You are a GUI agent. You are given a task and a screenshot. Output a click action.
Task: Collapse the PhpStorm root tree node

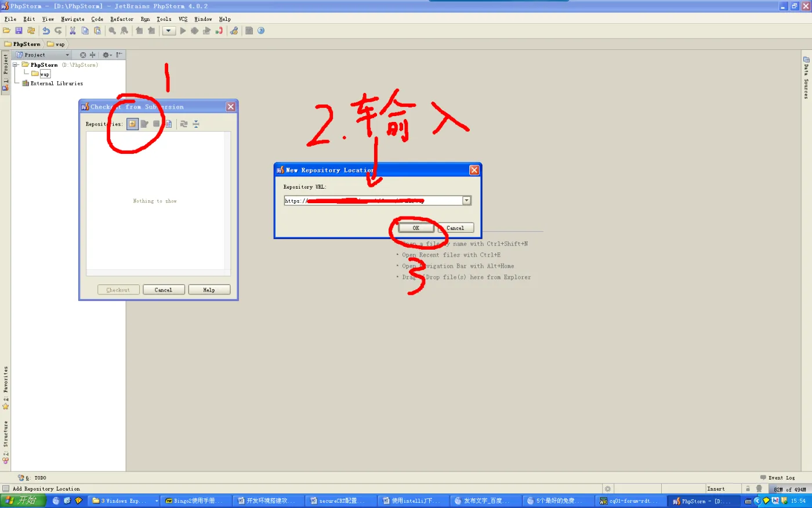tap(16, 65)
